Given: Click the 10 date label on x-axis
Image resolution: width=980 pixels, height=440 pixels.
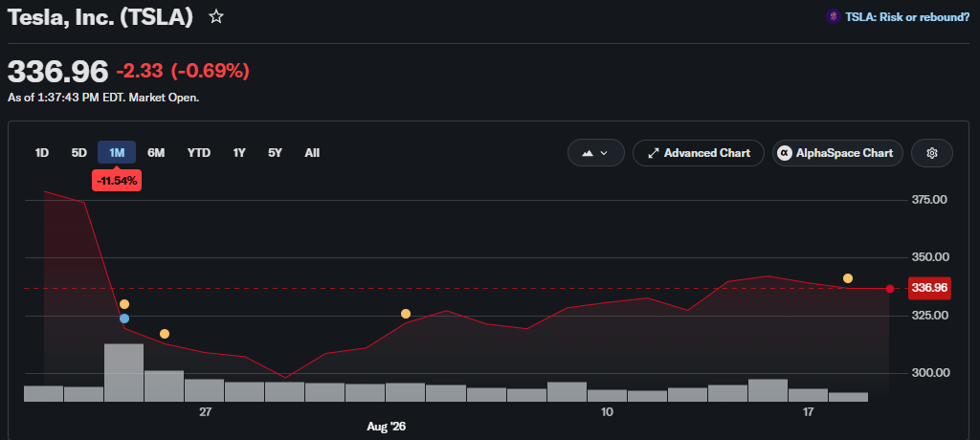Looking at the screenshot, I should [x=607, y=412].
